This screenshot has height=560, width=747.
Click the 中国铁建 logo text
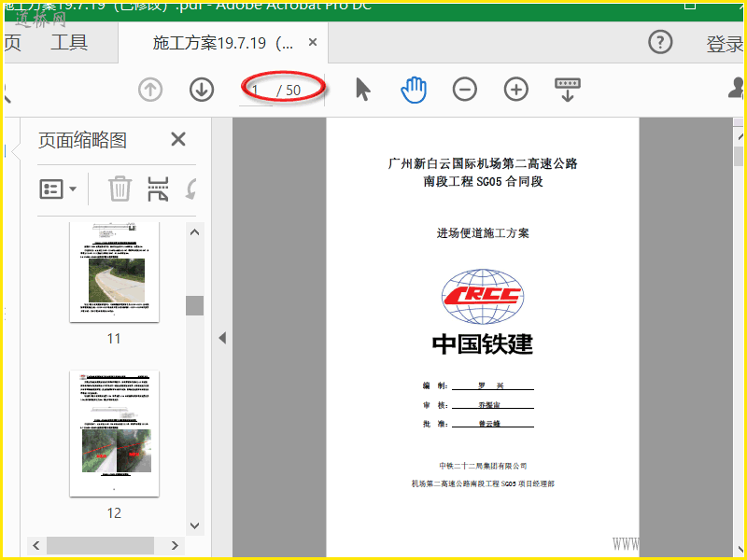click(x=483, y=343)
